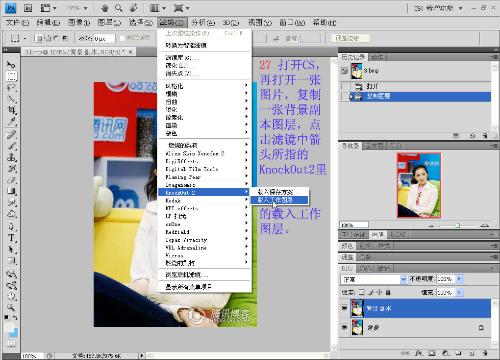Screen dimensions: 500x360
Task: Select the Lasso tool
Action: pyautogui.click(x=11, y=87)
